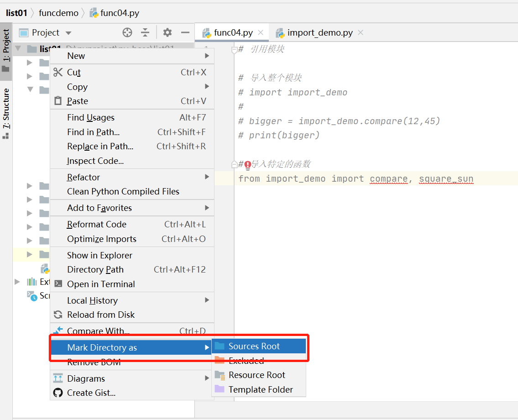Switch to the func04.py tab
The image size is (518, 420).
coord(233,33)
